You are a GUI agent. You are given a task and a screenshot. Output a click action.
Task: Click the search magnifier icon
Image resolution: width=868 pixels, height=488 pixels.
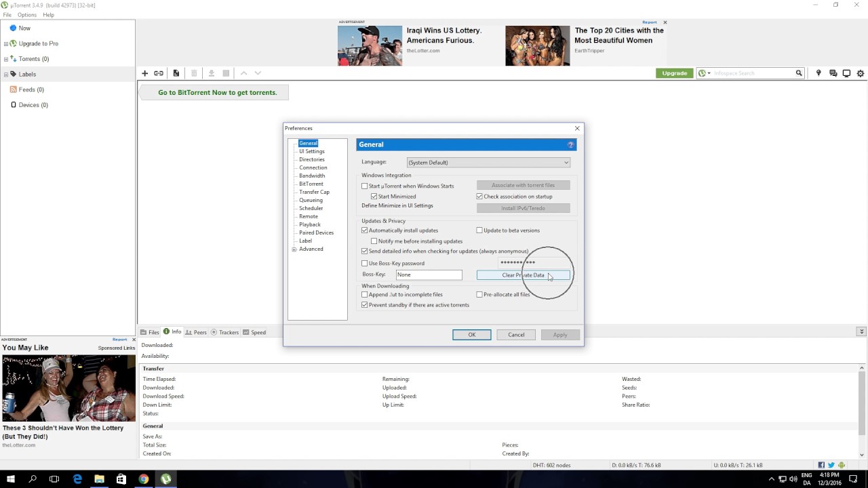click(x=799, y=73)
